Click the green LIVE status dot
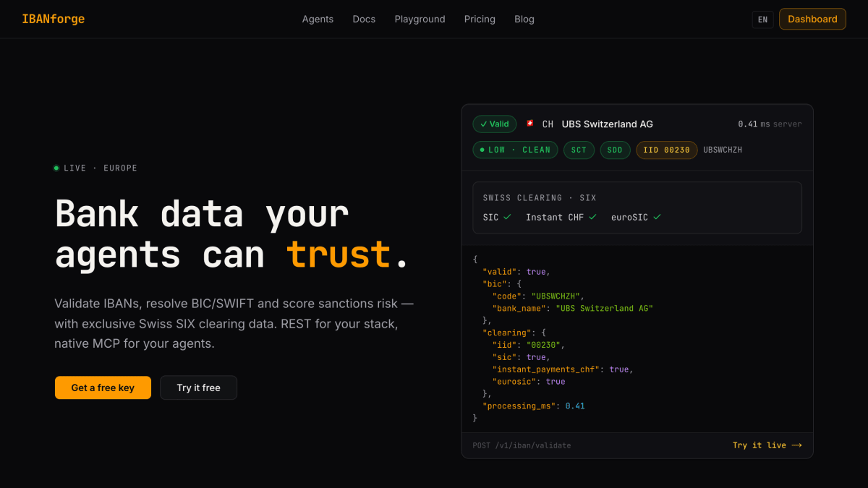The image size is (868, 488). (x=56, y=168)
